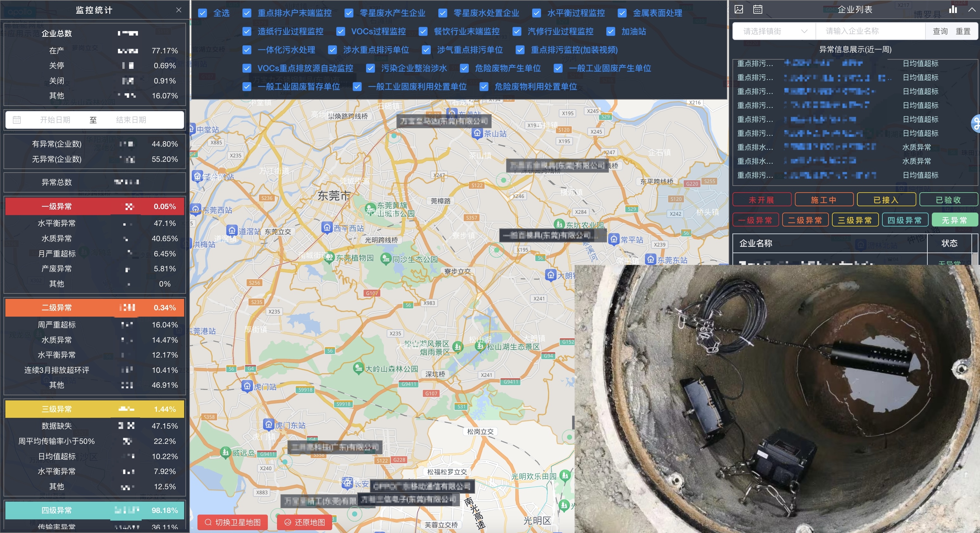Toggle the 加油站 checkbox
980x533 pixels.
coord(610,32)
